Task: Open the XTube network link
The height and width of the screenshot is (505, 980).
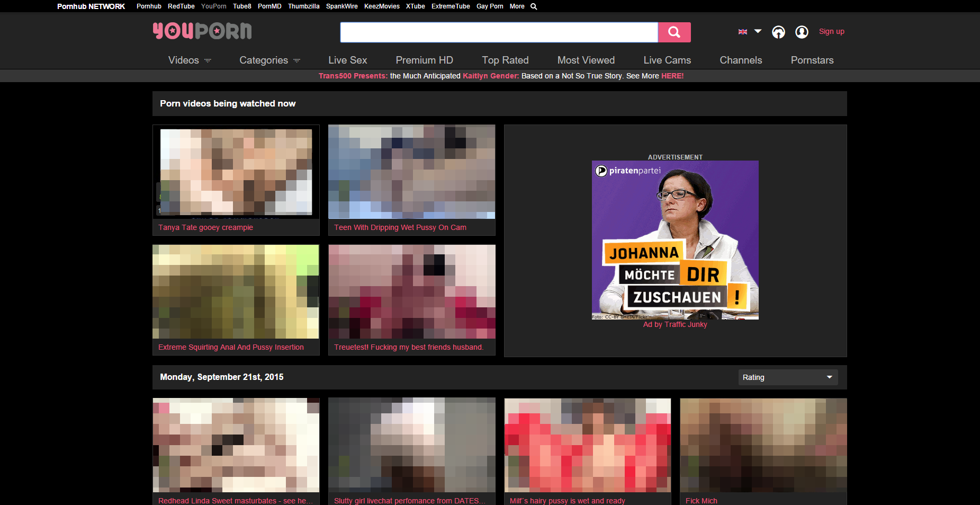Action: pos(415,6)
